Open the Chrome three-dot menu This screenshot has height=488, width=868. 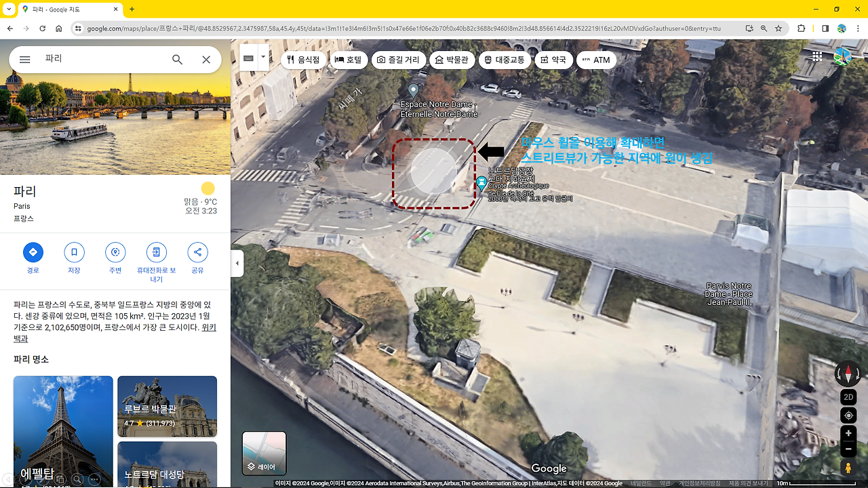point(858,28)
